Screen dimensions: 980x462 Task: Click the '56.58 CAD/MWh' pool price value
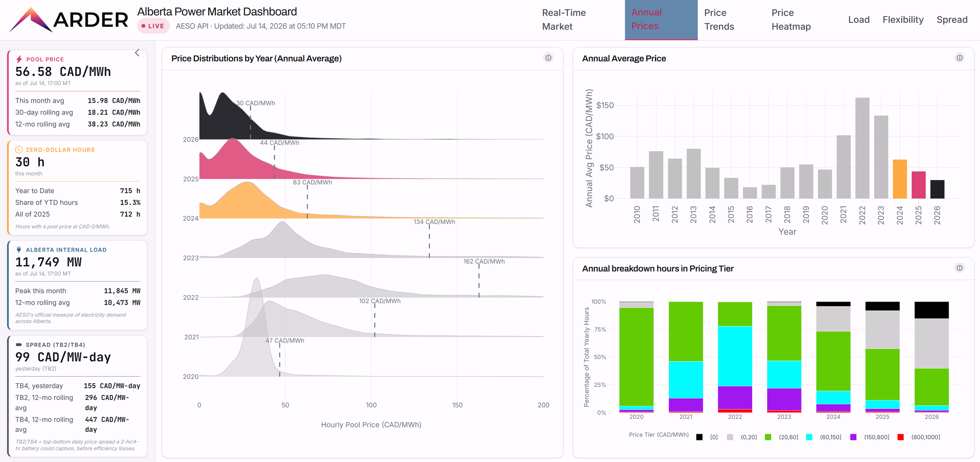pyautogui.click(x=63, y=72)
